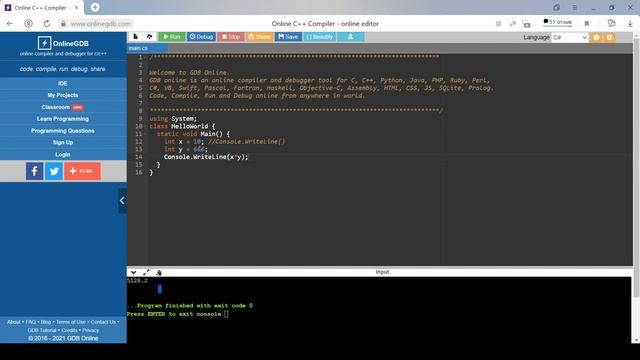
Task: Go back with browser back arrow
Action: tap(10, 24)
